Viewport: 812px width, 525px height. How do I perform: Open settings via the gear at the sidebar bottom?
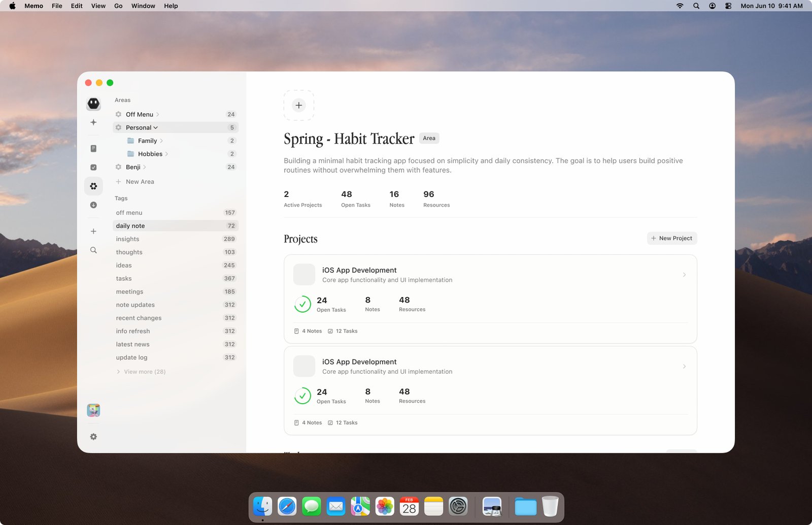93,437
